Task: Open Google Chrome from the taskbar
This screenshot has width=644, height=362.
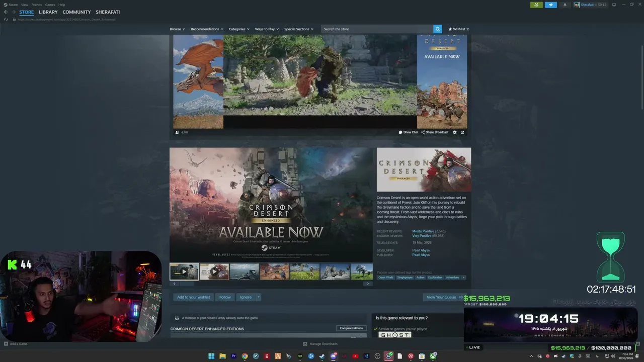Action: tap(245, 356)
